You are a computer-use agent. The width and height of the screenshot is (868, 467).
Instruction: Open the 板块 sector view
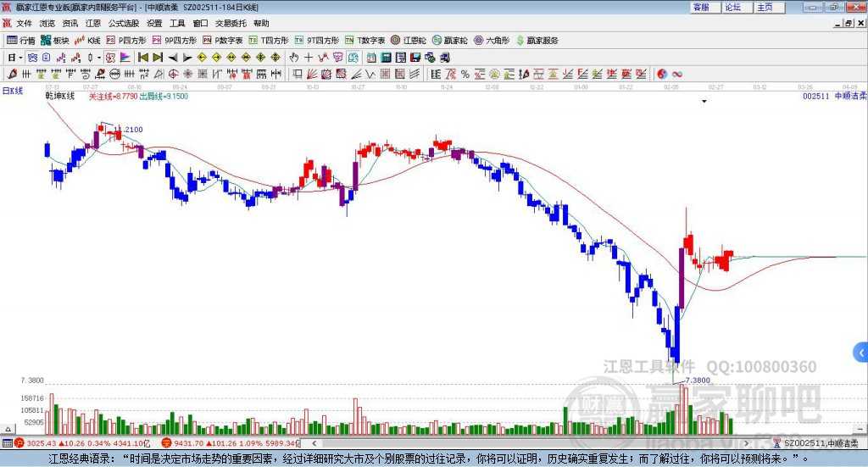pyautogui.click(x=55, y=40)
